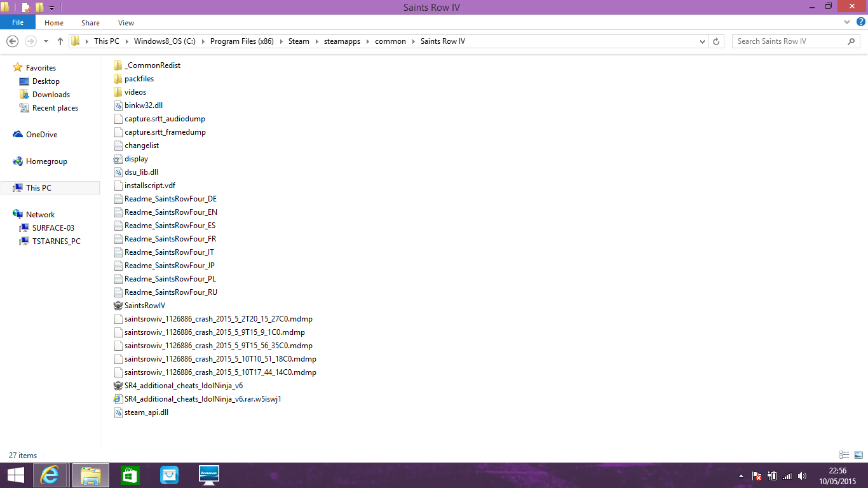Switch to details view layout

tap(844, 455)
